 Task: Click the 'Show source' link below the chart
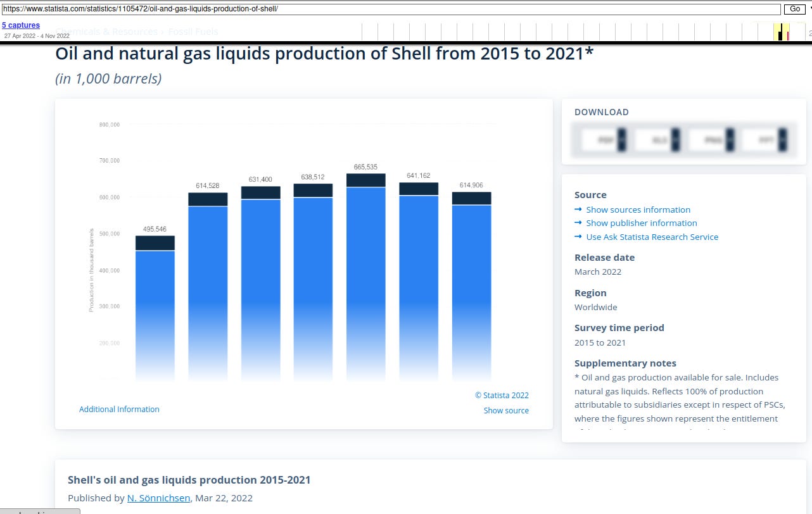click(x=506, y=411)
